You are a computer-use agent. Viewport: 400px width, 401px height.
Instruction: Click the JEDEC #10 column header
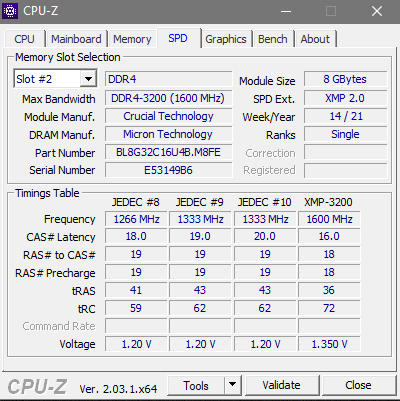tap(264, 202)
